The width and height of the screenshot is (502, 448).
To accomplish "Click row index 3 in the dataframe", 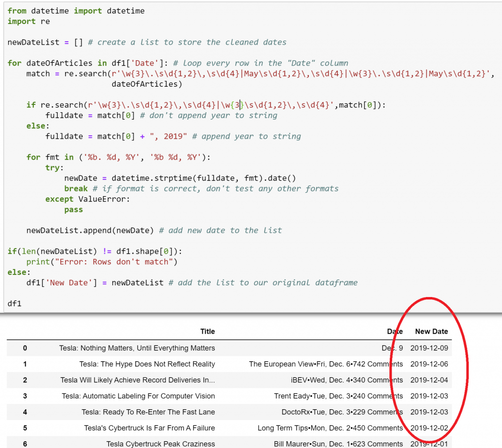I will [25, 396].
